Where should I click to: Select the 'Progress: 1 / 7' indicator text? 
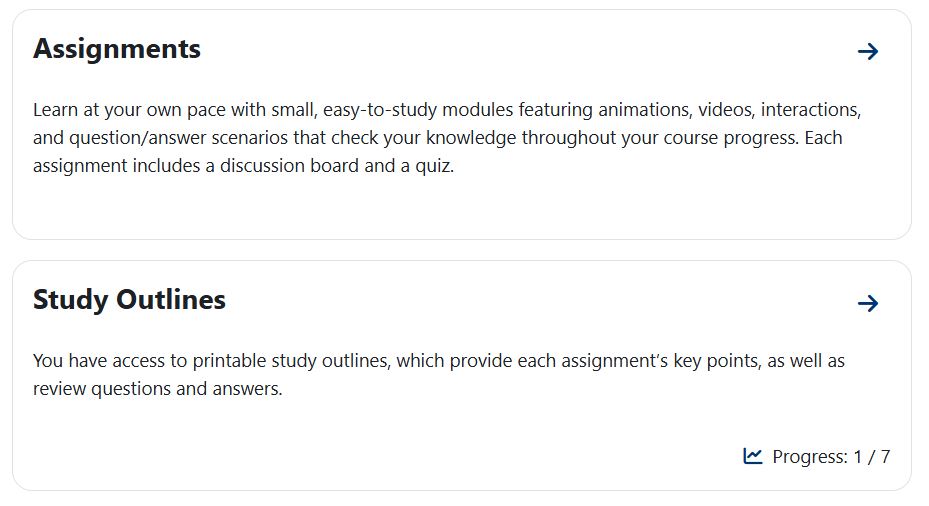831,457
